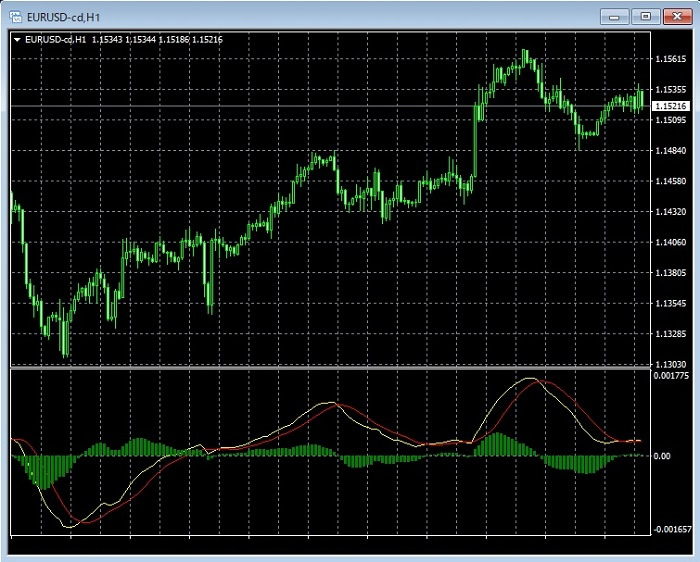Click the 1.13545 price scale label
The width and height of the screenshot is (700, 562).
coord(671,304)
